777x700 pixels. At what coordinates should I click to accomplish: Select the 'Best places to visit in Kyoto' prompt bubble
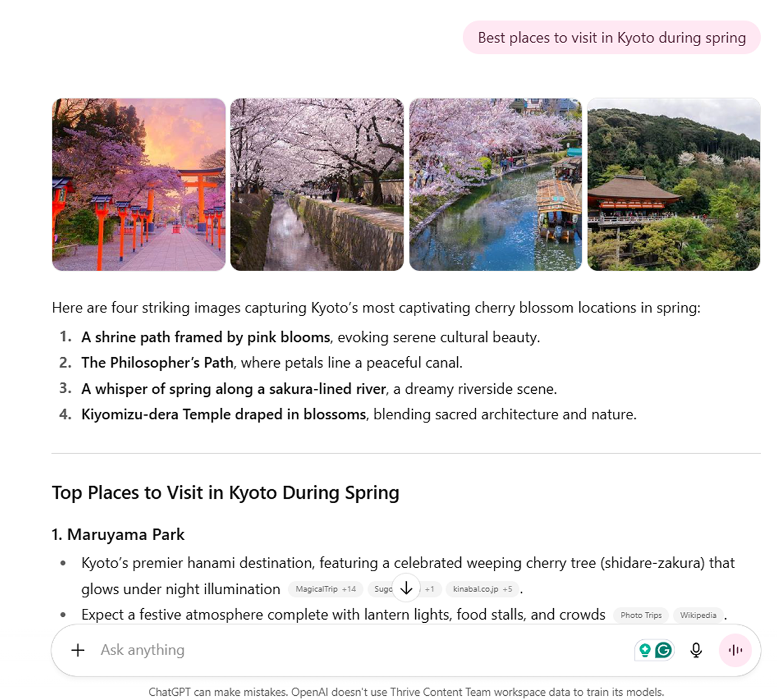611,38
